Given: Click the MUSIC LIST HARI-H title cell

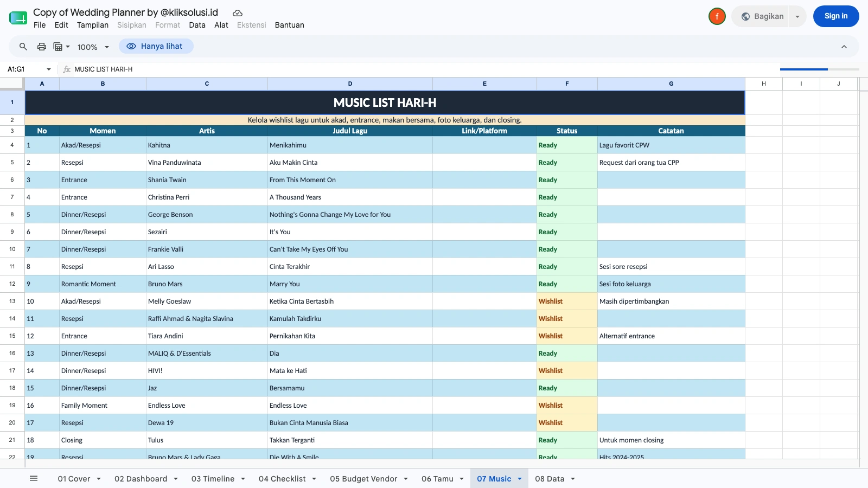Looking at the screenshot, I should (385, 102).
